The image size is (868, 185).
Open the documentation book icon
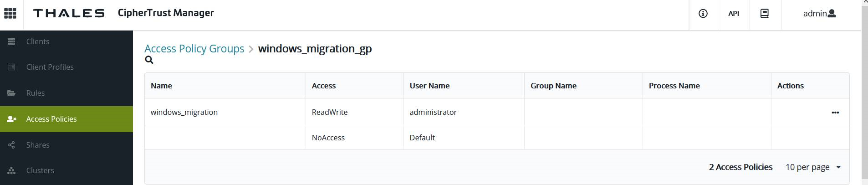click(764, 14)
